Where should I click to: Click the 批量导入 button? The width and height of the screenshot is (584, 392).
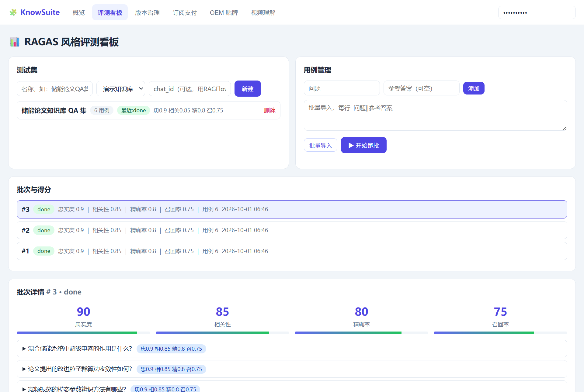(x=320, y=145)
